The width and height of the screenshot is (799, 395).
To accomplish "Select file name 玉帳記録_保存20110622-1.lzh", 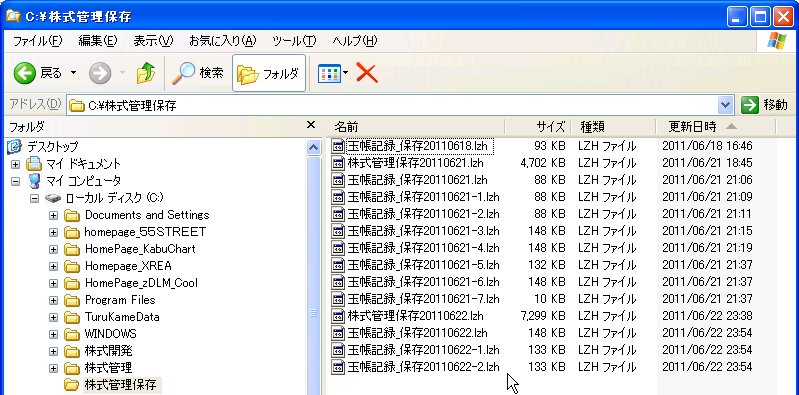I will click(423, 350).
